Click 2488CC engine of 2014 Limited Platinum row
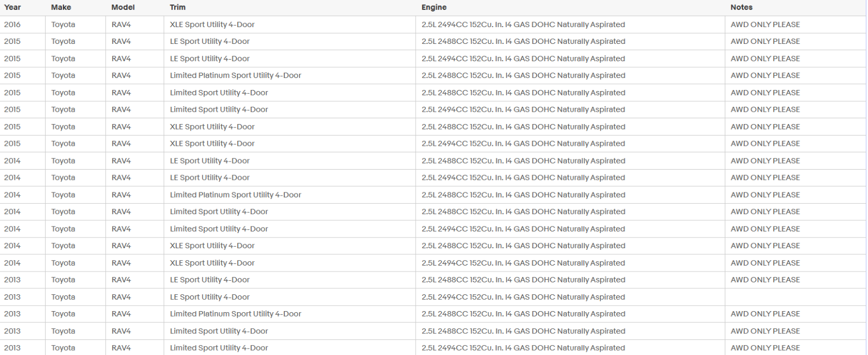This screenshot has width=868, height=355. click(x=523, y=195)
